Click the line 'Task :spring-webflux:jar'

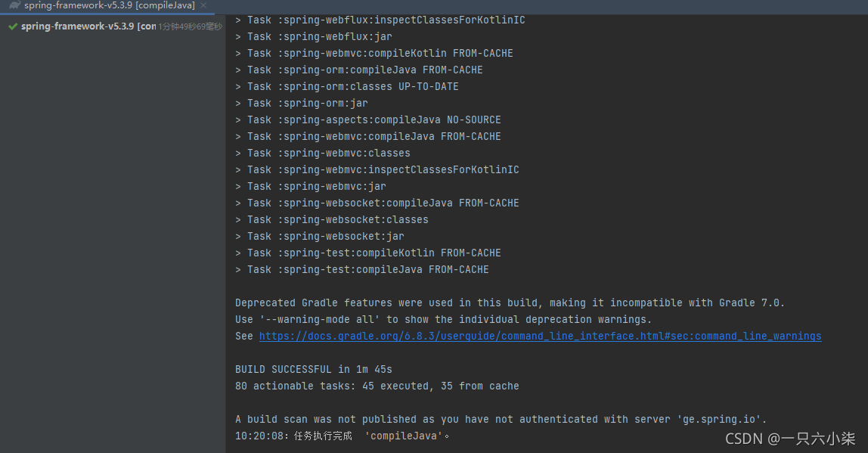313,36
